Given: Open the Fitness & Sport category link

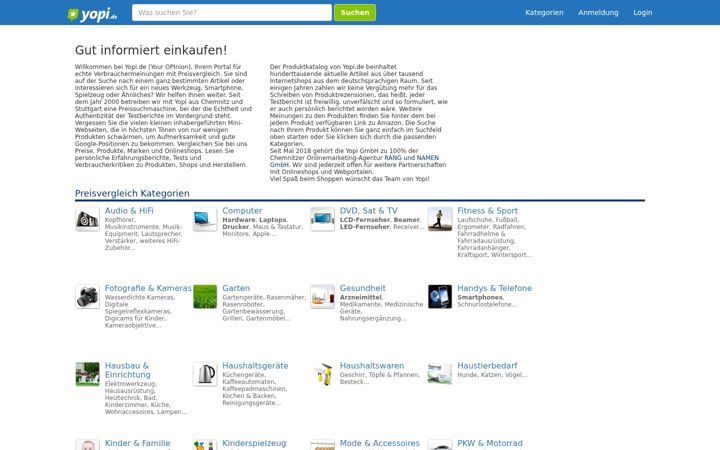Looking at the screenshot, I should (x=487, y=211).
